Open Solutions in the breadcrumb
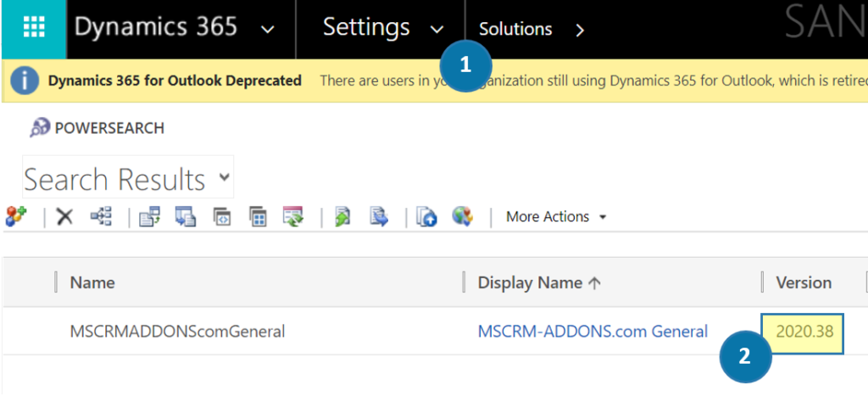The height and width of the screenshot is (396, 868). (x=515, y=30)
